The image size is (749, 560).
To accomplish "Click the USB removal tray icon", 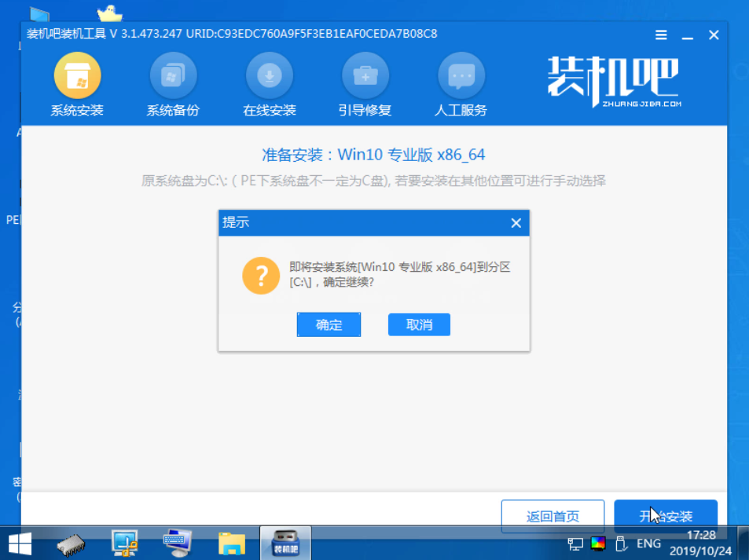I will coord(620,543).
